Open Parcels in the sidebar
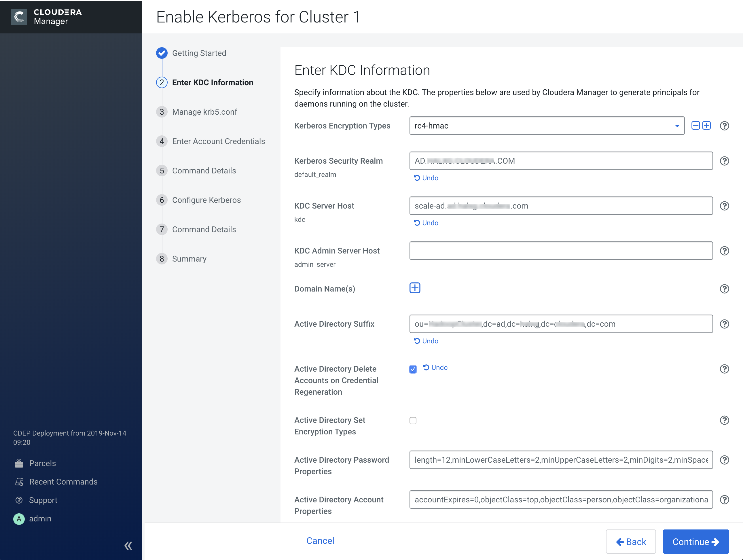The width and height of the screenshot is (743, 560). pos(42,463)
